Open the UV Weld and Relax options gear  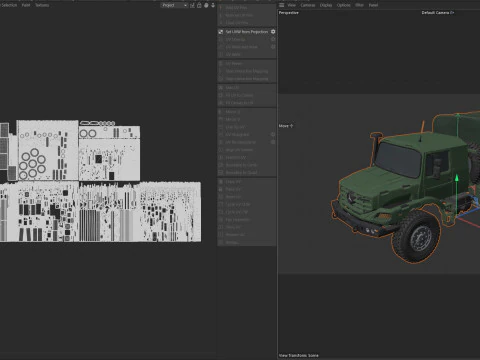point(273,47)
